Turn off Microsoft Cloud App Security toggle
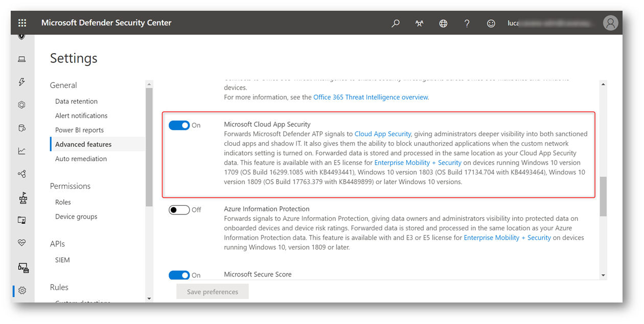Image resolution: width=644 pixels, height=324 pixels. (179, 125)
